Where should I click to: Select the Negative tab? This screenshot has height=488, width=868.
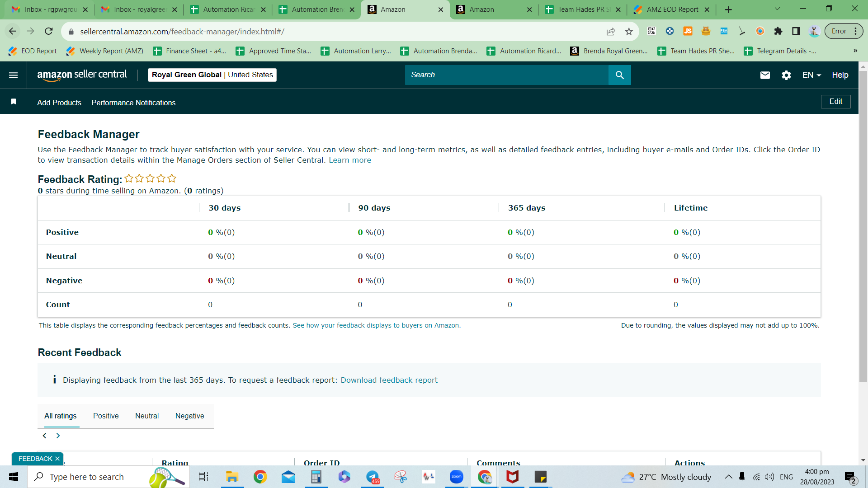(190, 416)
